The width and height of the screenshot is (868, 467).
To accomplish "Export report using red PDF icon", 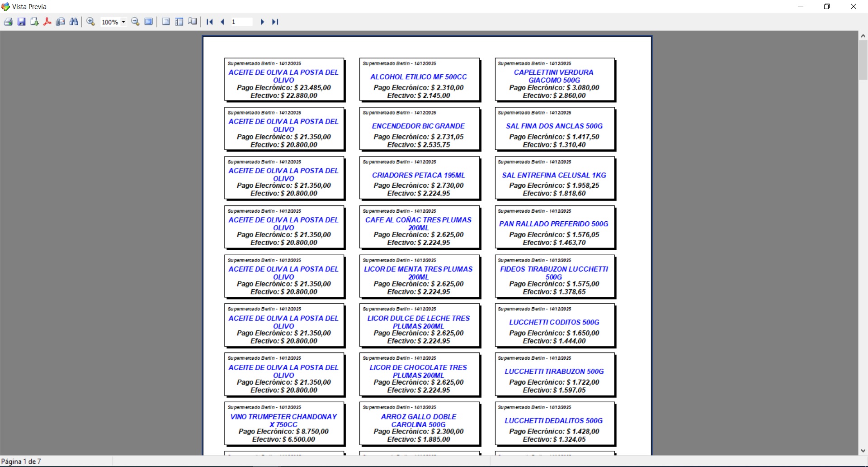I will (47, 22).
